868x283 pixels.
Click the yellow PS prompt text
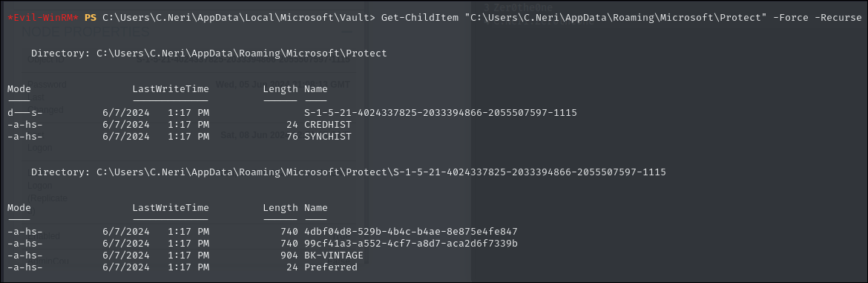(x=91, y=19)
